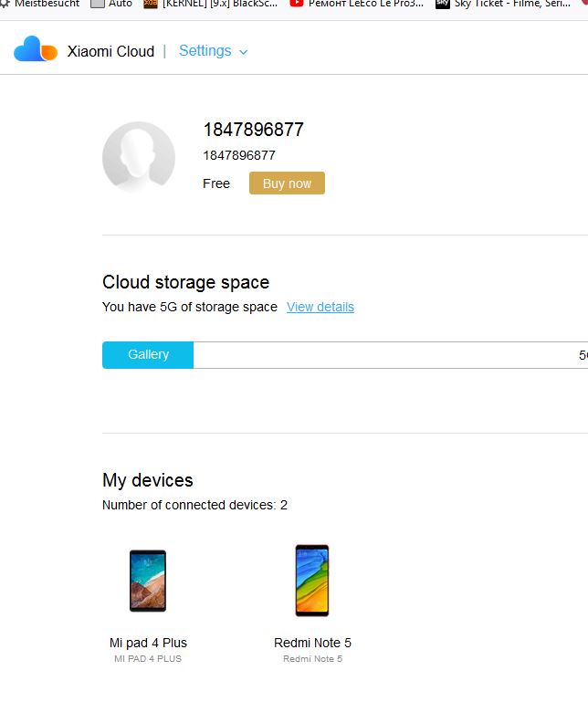The width and height of the screenshot is (588, 723).
Task: Click the Redmi Note 5 device name
Action: coord(312,643)
